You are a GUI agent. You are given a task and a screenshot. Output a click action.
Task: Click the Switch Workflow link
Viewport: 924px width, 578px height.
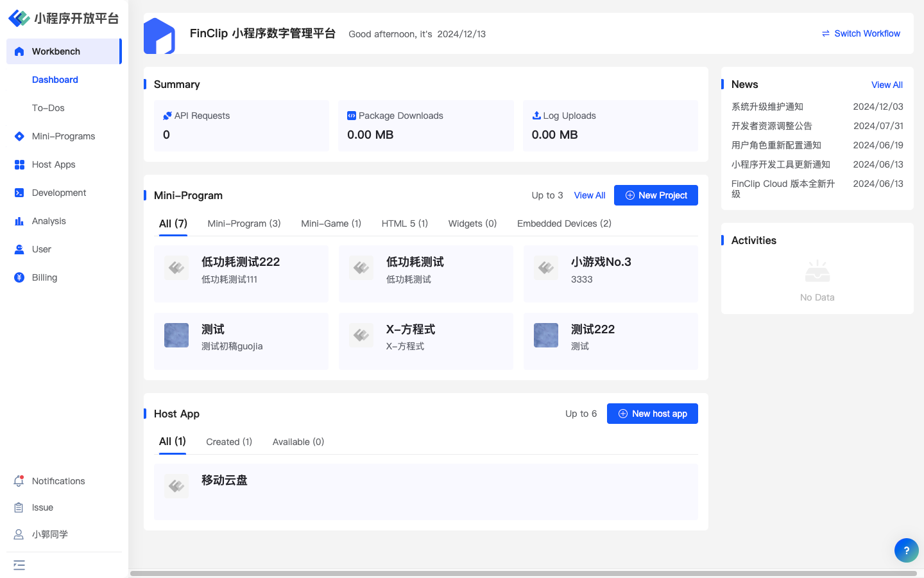860,33
